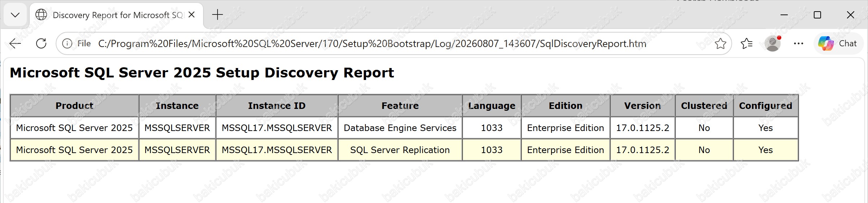This screenshot has height=203, width=868.
Task: Click the Microsoft SQL Server 2025 Setup heading
Action: (x=202, y=73)
